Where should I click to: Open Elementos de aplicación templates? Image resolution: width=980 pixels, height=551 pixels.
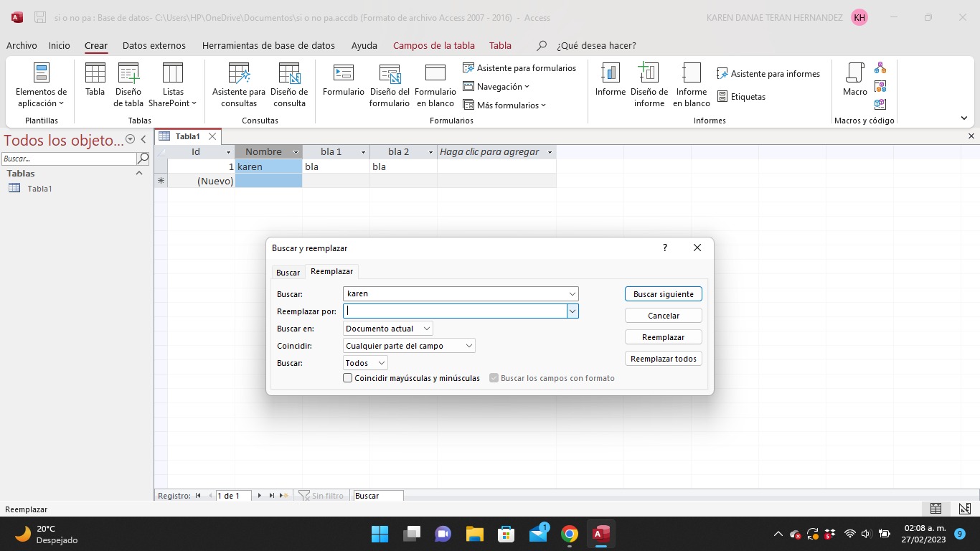42,85
